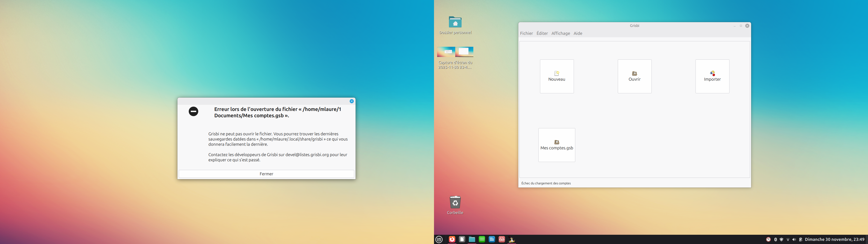Open the Corbeille trash icon
Viewport: 868px width, 244px height.
tap(455, 203)
